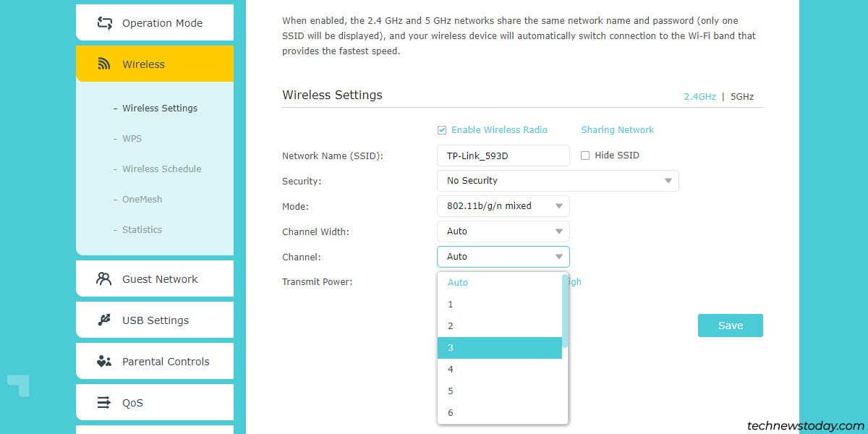This screenshot has width=868, height=434.
Task: Toggle the Enable Wireless Radio checkbox
Action: (x=442, y=130)
